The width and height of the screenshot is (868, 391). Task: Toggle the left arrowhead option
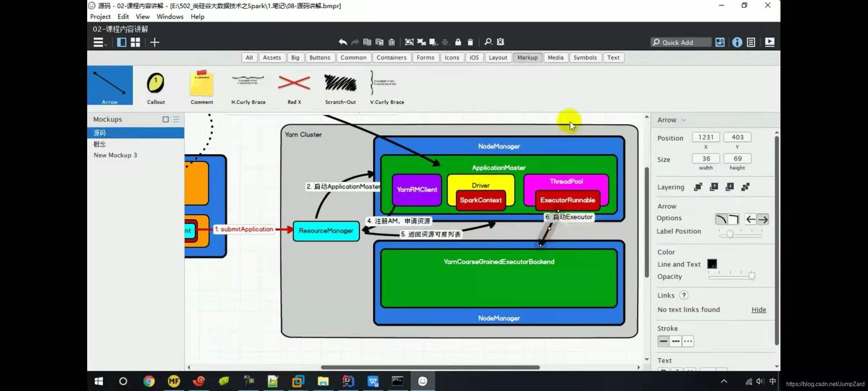(751, 219)
